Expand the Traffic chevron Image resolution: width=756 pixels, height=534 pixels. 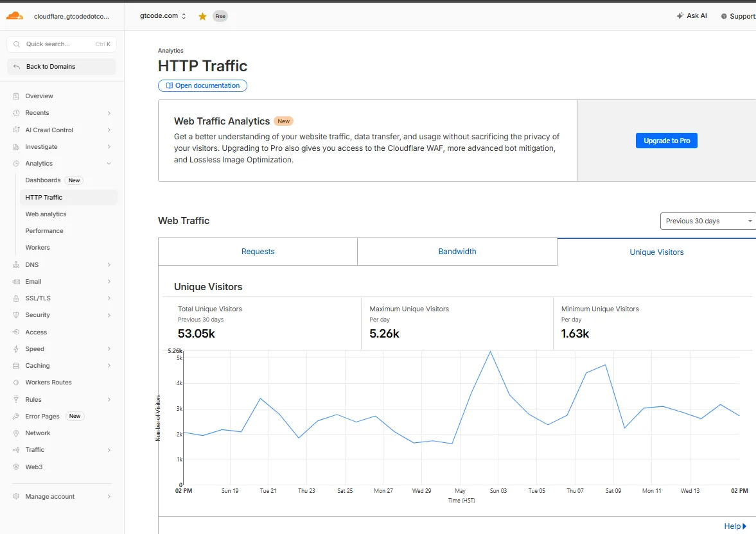tap(109, 450)
